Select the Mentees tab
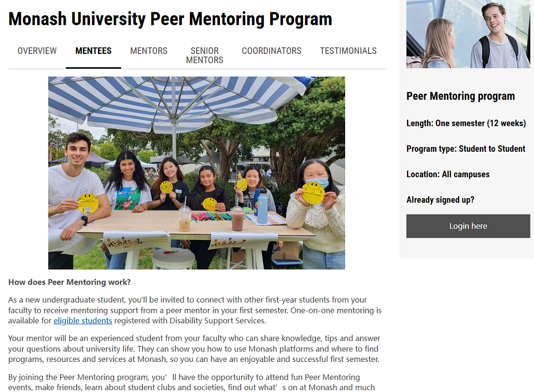Image resolution: width=534 pixels, height=392 pixels. tap(93, 51)
